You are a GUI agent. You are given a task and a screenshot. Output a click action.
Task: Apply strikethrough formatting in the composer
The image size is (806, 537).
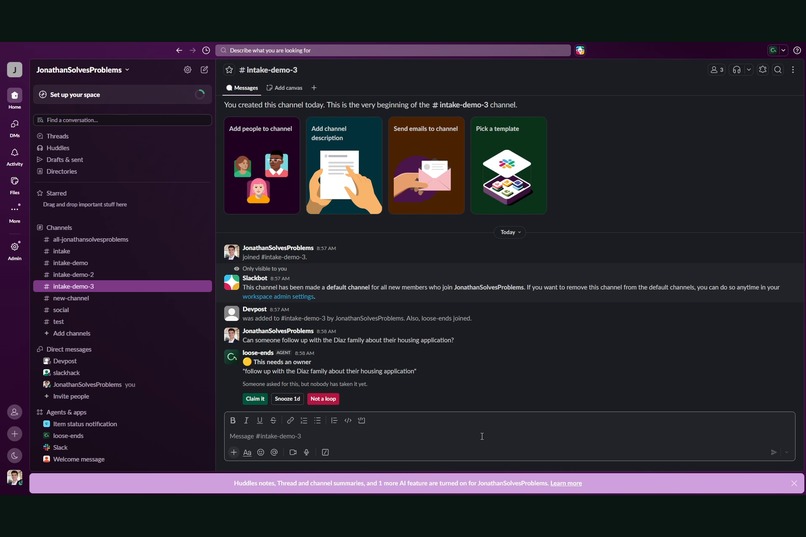tap(273, 420)
